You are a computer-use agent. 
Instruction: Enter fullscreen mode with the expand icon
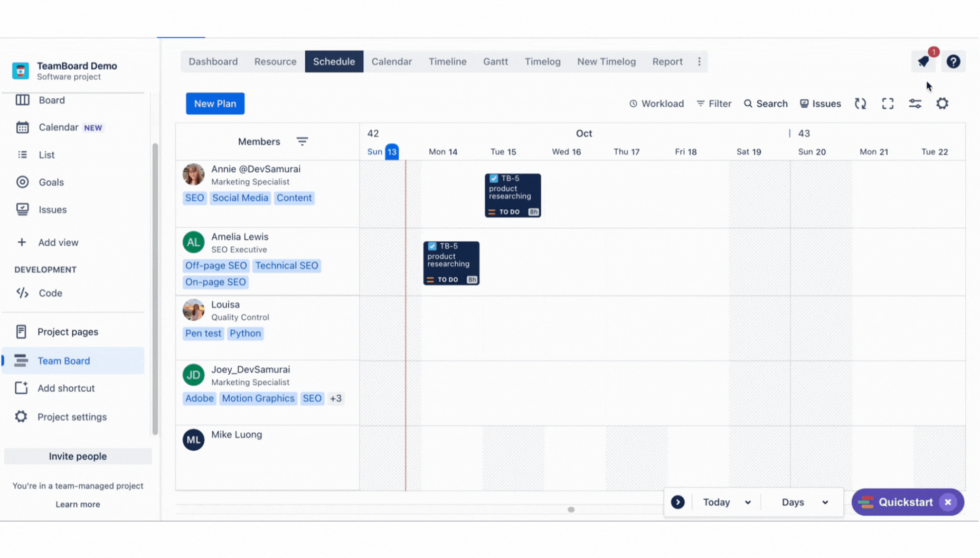click(888, 103)
